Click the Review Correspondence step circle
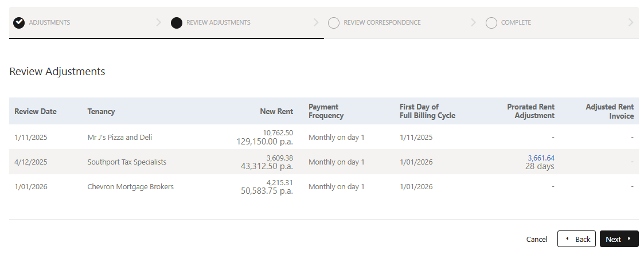This screenshot has height=262, width=644. (x=334, y=23)
